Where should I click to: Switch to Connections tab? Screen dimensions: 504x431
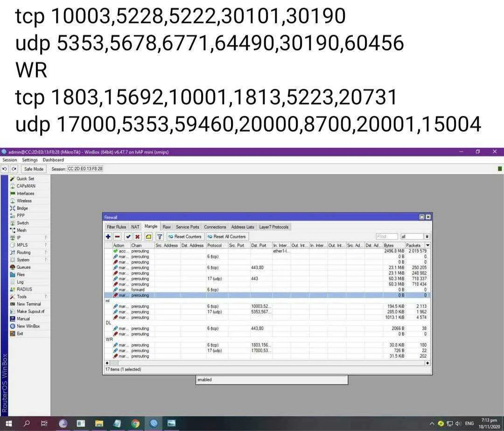point(215,227)
